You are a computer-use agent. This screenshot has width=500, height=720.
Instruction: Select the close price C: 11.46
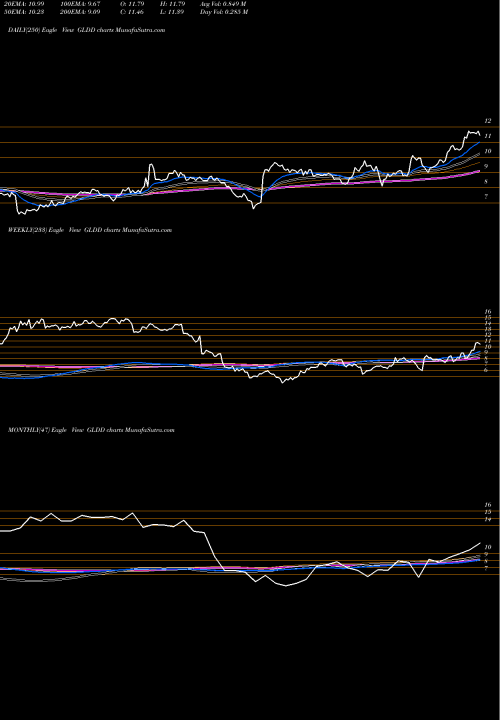130,12
